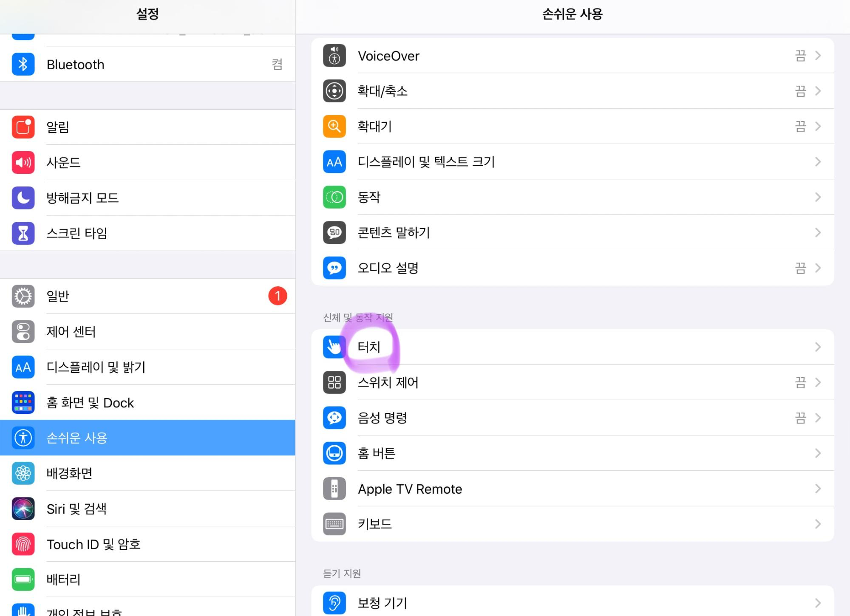Expand the 홈 버튼 row chevron
This screenshot has height=616, width=850.
pyautogui.click(x=818, y=453)
